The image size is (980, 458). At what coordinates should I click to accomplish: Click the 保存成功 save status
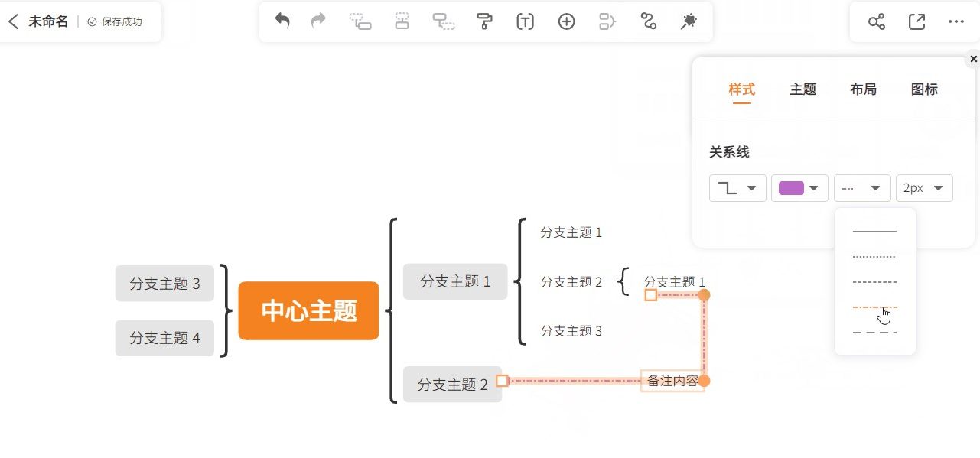click(115, 21)
